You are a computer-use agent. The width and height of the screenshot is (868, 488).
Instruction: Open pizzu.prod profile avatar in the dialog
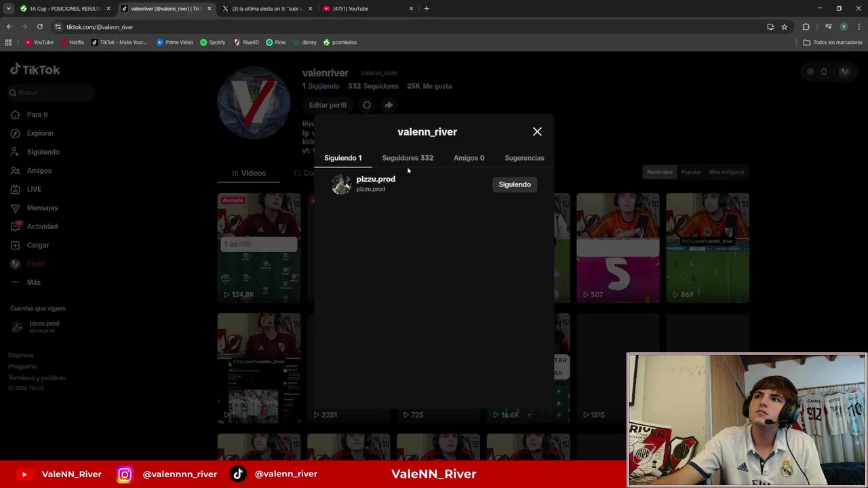pyautogui.click(x=341, y=184)
